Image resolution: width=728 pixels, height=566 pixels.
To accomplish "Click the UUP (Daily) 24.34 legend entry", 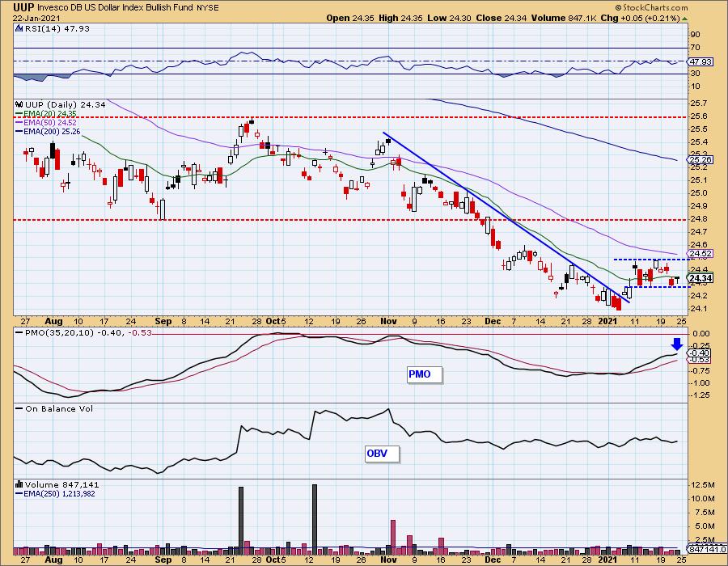I will click(65, 105).
